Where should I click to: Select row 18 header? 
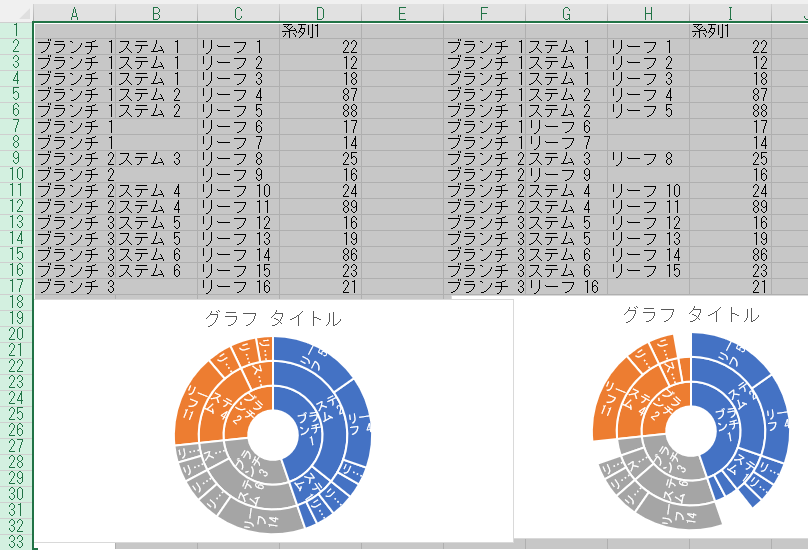coord(16,302)
